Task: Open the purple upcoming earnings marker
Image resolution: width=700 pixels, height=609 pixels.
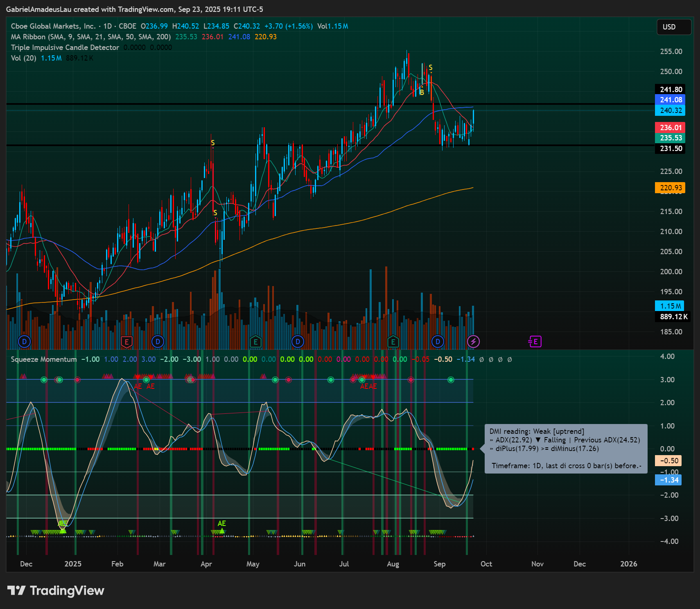Action: pos(535,341)
